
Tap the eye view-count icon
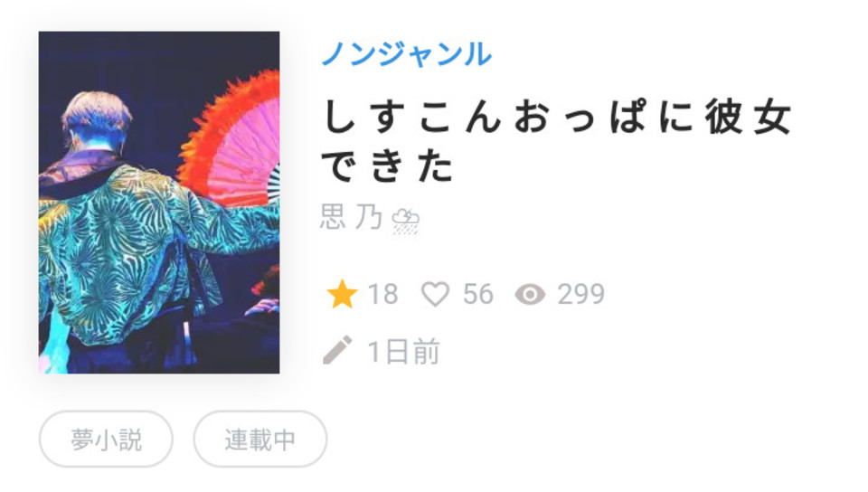(531, 295)
